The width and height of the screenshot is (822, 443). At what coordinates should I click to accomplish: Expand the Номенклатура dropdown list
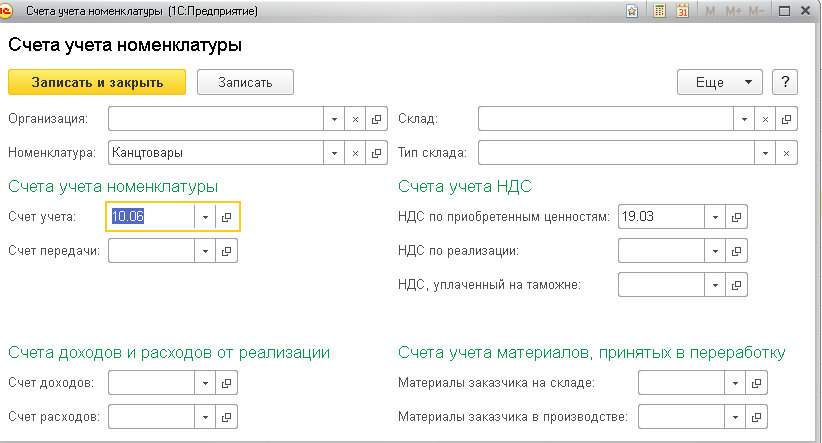click(334, 153)
